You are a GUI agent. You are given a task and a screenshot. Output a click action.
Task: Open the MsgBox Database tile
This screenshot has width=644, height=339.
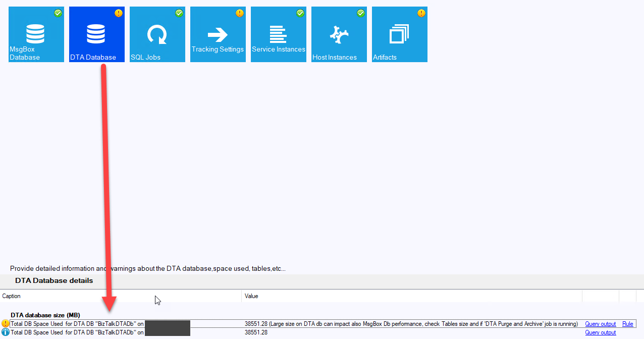36,34
